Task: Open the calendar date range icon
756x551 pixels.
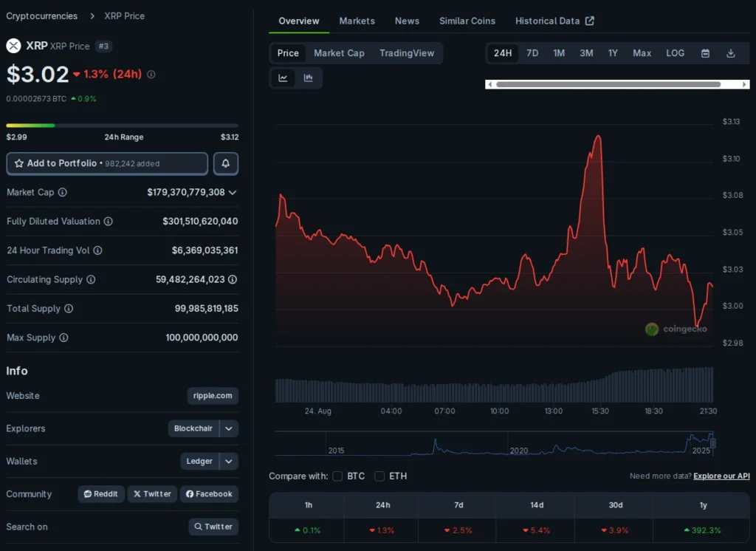Action: click(x=705, y=53)
